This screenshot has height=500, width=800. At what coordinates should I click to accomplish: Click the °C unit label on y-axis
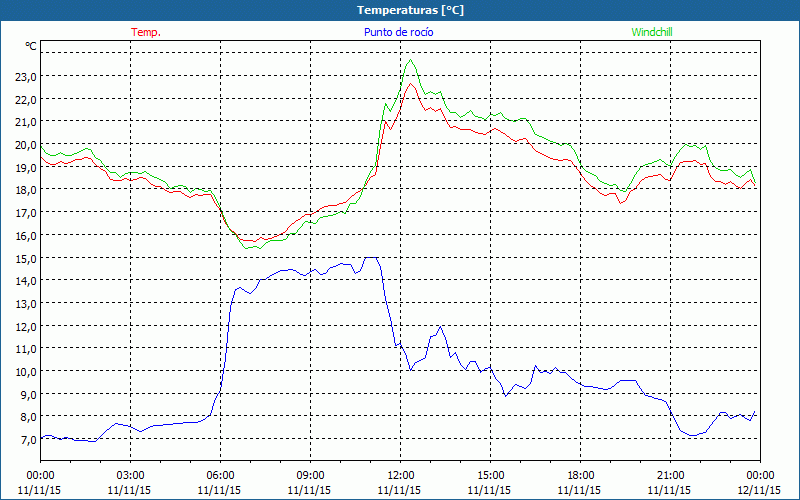(x=31, y=46)
